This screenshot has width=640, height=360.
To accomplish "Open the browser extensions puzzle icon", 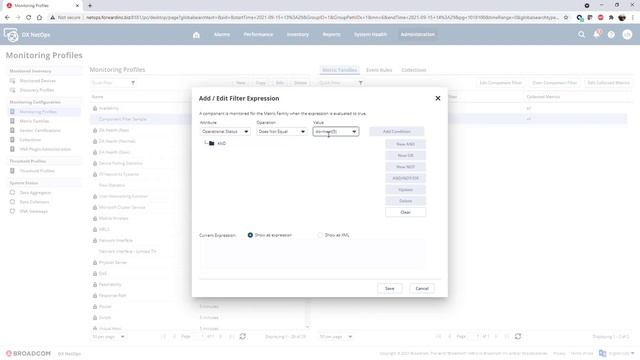I will click(x=611, y=18).
